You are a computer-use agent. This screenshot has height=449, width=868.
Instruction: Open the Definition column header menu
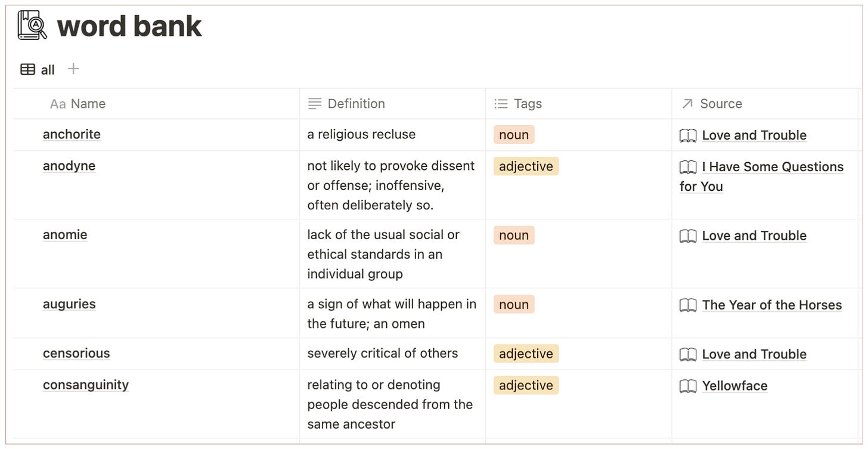point(393,104)
